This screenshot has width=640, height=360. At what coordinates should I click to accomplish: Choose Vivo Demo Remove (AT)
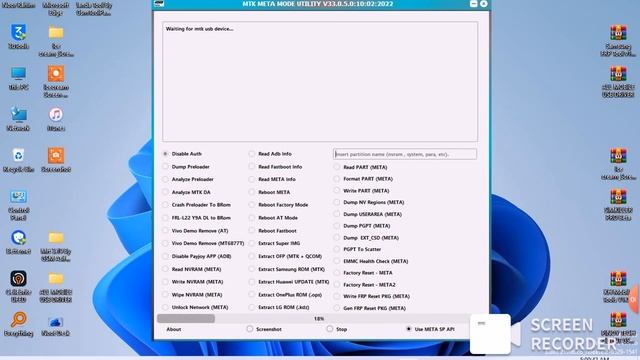click(196, 231)
